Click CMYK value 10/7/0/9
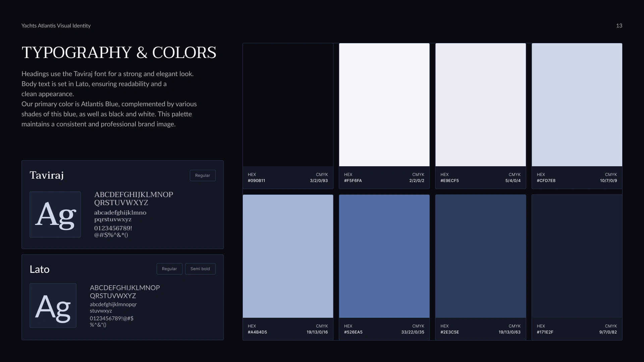 coord(608,181)
